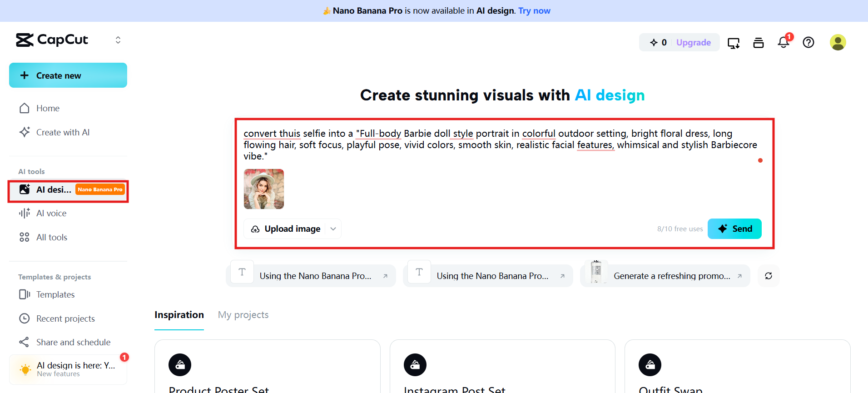Expand the workspace switcher next to CapCut
The width and height of the screenshot is (868, 393).
[118, 40]
